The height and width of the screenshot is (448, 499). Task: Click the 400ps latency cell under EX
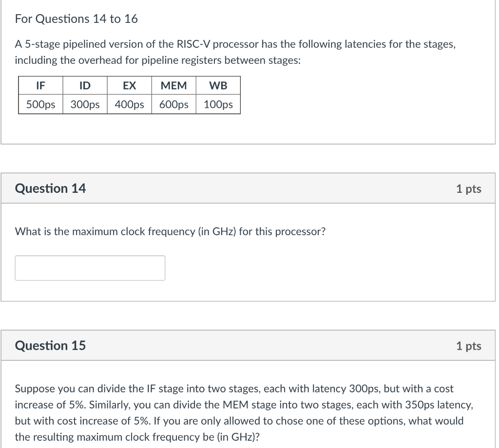click(129, 104)
